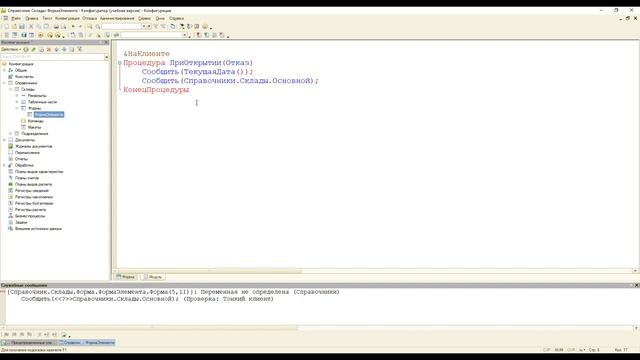
Task: Click the &НаКлиенте directive in code
Action: pos(147,54)
